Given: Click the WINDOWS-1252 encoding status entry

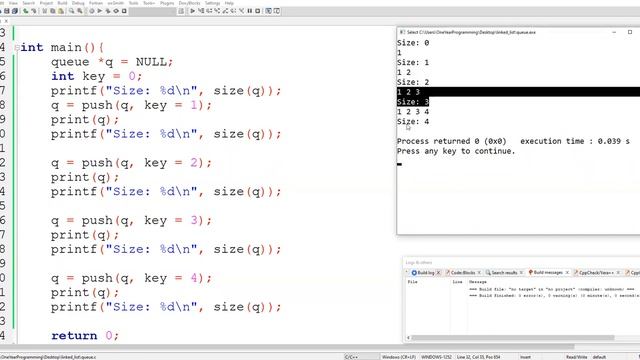Looking at the screenshot, I should tap(436, 357).
